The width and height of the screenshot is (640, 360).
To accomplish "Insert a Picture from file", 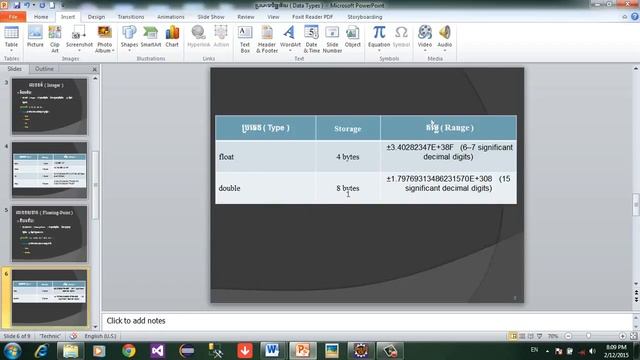I will click(35, 36).
